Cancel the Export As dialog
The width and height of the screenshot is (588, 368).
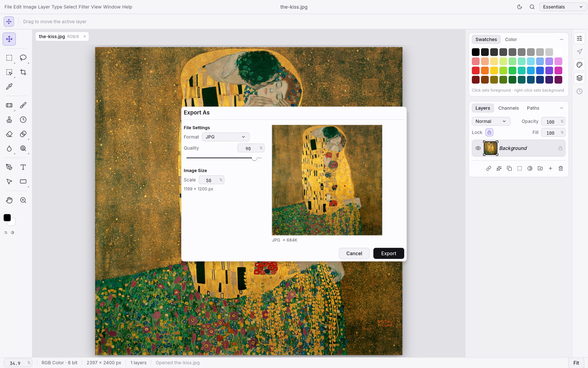[354, 253]
